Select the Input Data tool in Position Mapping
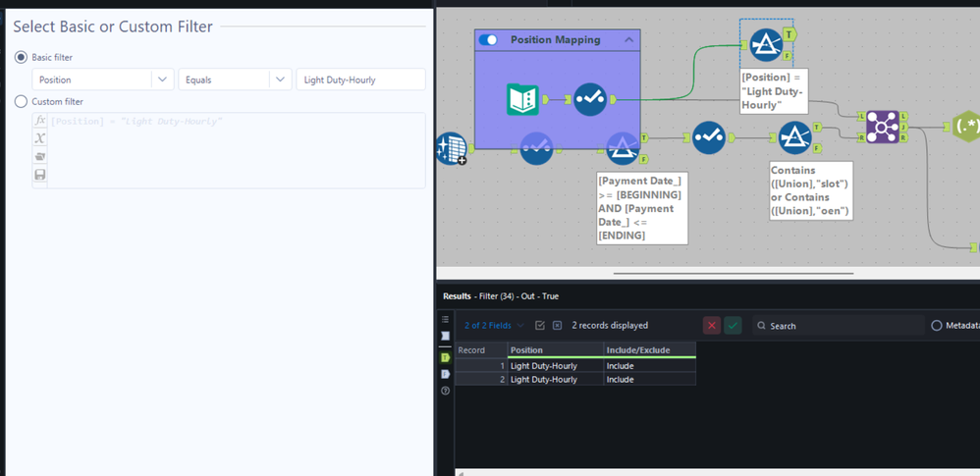The width and height of the screenshot is (980, 476). tap(522, 99)
